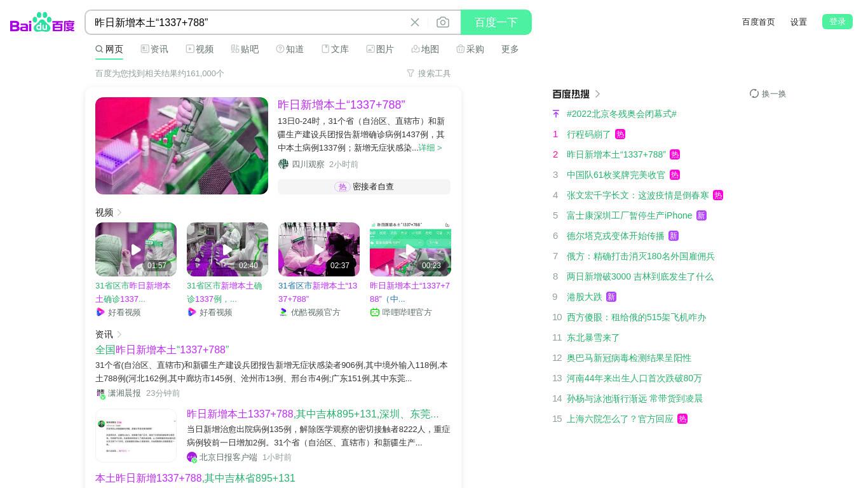Open pinned #2022北京冬残奥会闭幕式# topic
This screenshot has height=488, width=868.
click(x=621, y=114)
